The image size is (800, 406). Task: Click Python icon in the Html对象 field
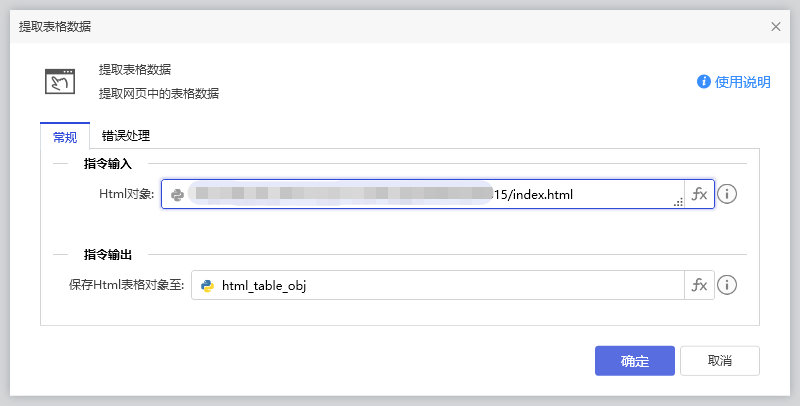click(x=177, y=194)
